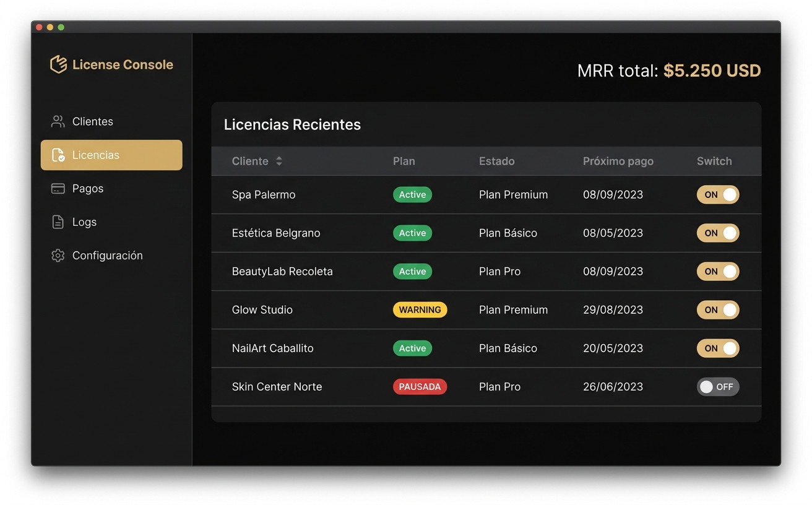Click the Pagos credit card icon
Image resolution: width=812 pixels, height=505 pixels.
58,188
